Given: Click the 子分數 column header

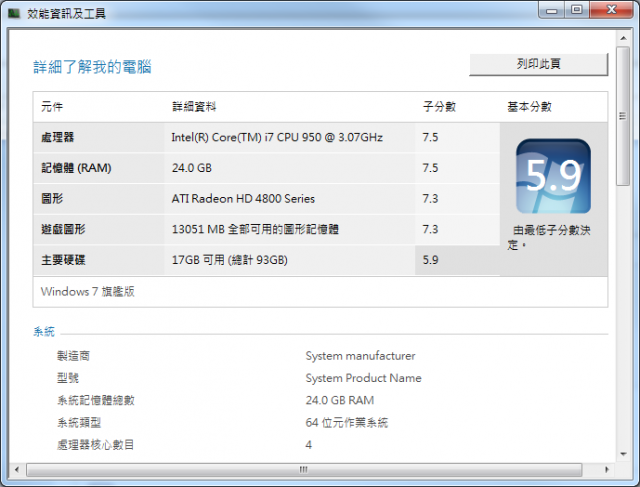Looking at the screenshot, I should pyautogui.click(x=439, y=107).
